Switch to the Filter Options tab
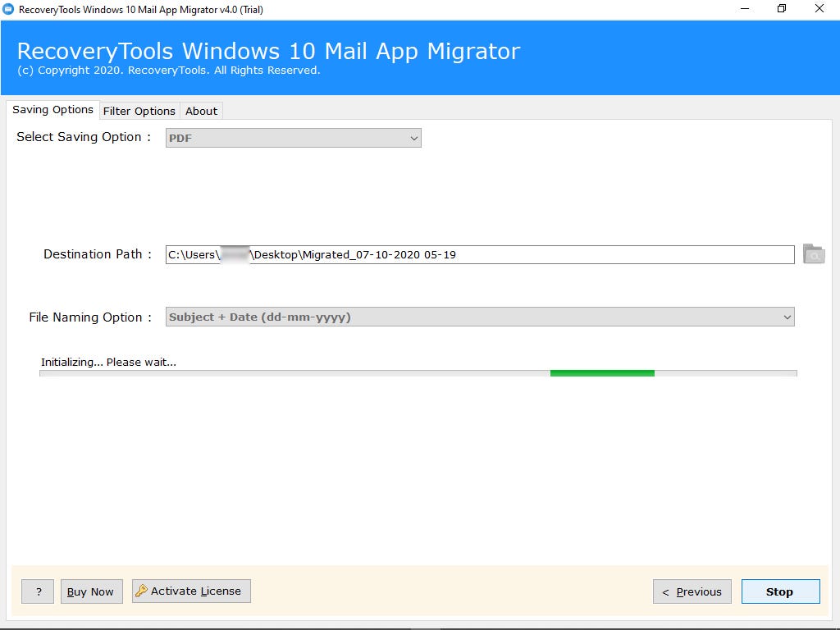840x630 pixels. pos(139,110)
